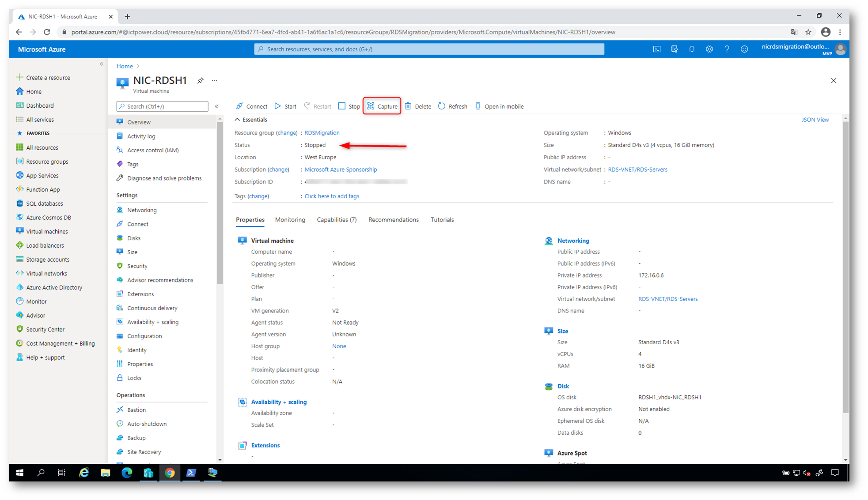Open Tags in the resource menu
Image resolution: width=868 pixels, height=500 pixels.
[133, 164]
